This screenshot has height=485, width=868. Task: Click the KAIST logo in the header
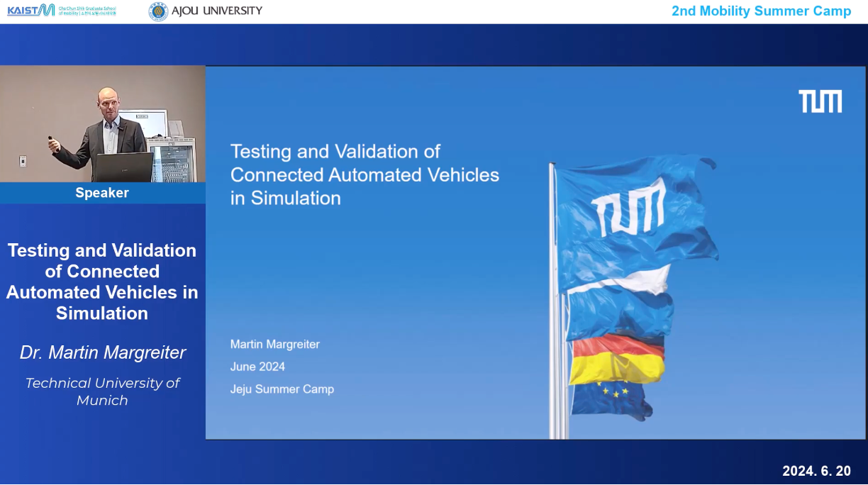pyautogui.click(x=30, y=10)
